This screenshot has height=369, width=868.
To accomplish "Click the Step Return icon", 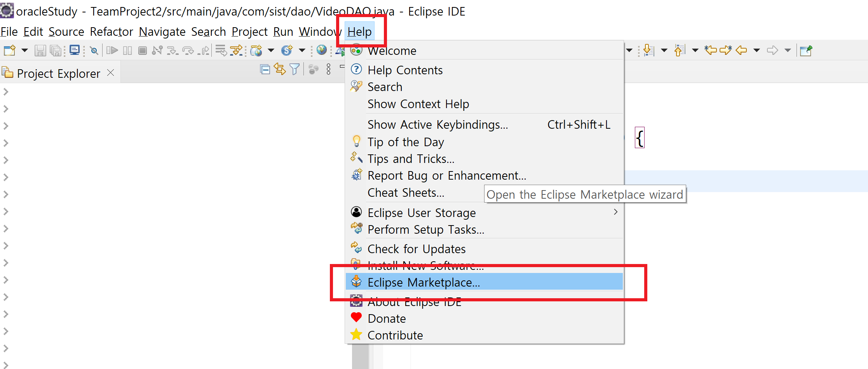I will pos(203,51).
